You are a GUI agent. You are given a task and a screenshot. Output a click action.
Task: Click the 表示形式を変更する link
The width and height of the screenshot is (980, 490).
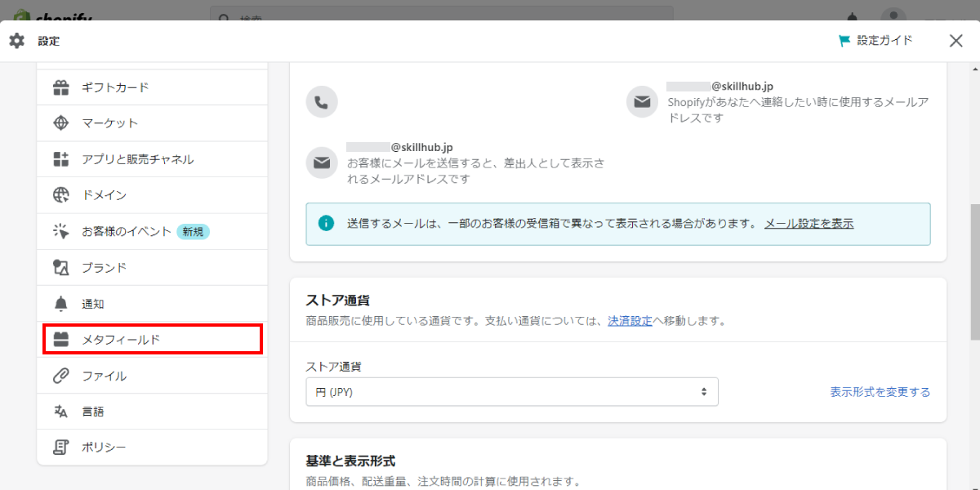pos(880,392)
